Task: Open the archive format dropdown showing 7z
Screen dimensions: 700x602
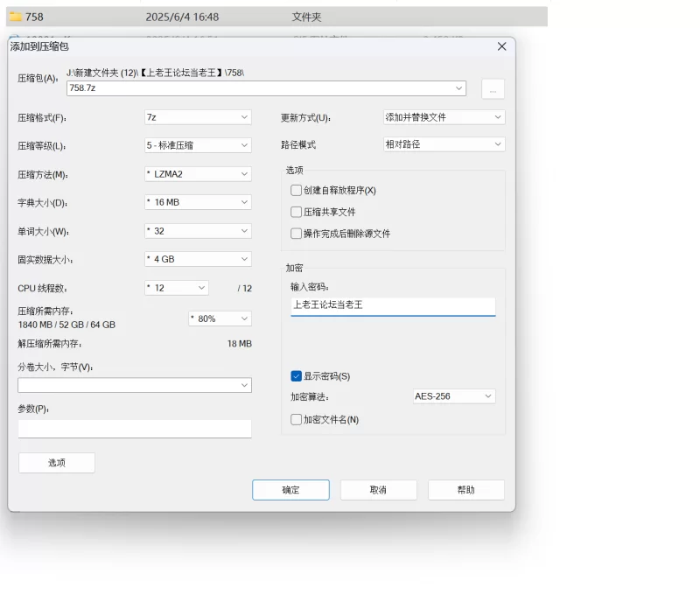Action: pyautogui.click(x=198, y=117)
